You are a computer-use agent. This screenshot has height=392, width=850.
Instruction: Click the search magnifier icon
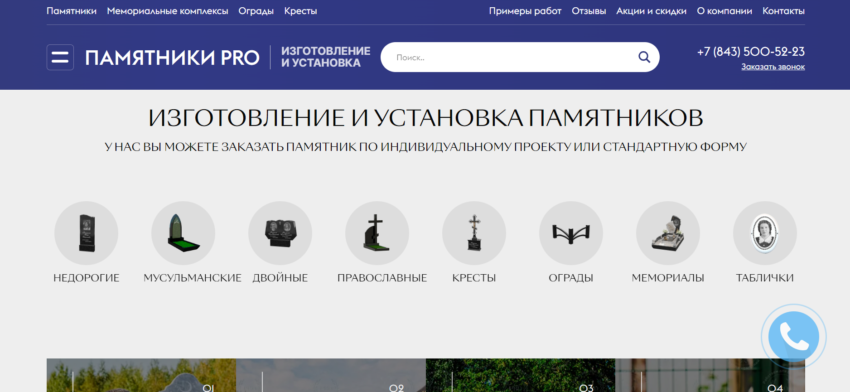pos(643,57)
